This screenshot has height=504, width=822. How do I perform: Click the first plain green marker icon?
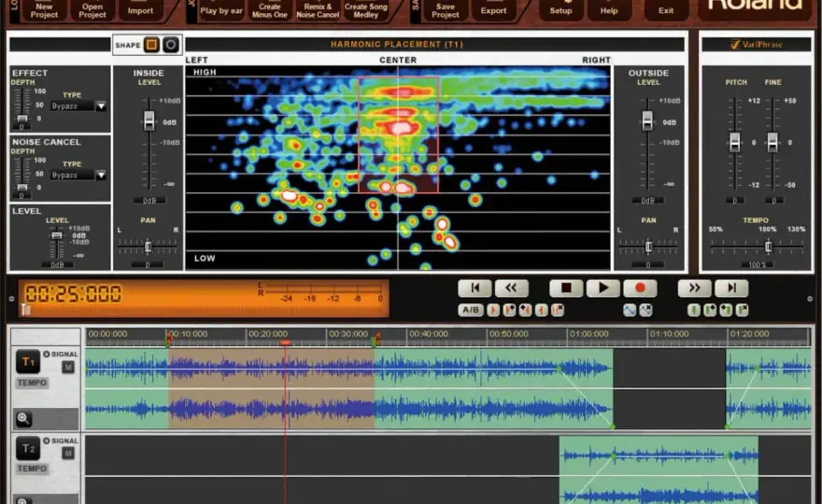pos(693,310)
